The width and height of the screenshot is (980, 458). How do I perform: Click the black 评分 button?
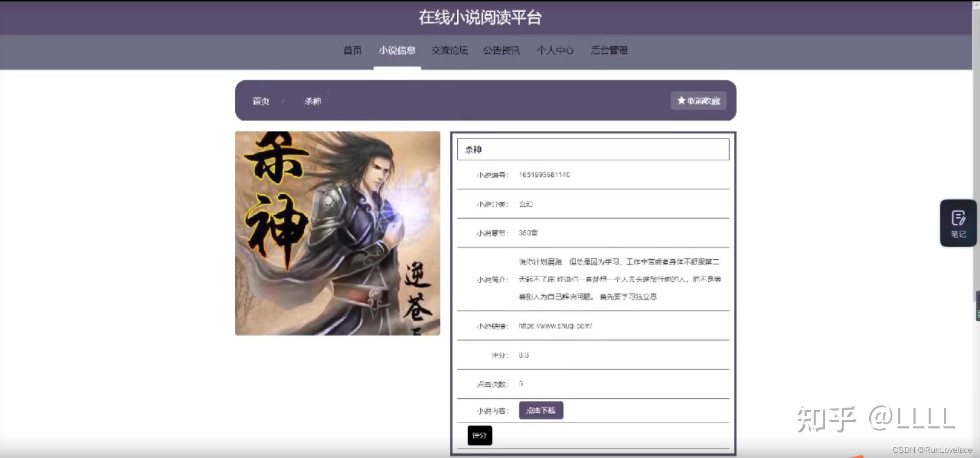coord(480,436)
